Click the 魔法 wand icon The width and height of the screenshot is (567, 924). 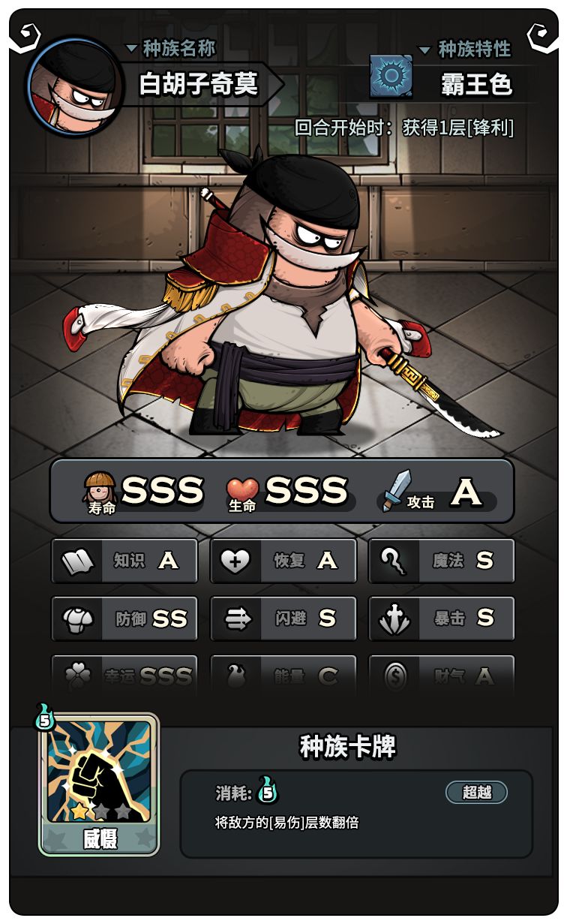[394, 561]
